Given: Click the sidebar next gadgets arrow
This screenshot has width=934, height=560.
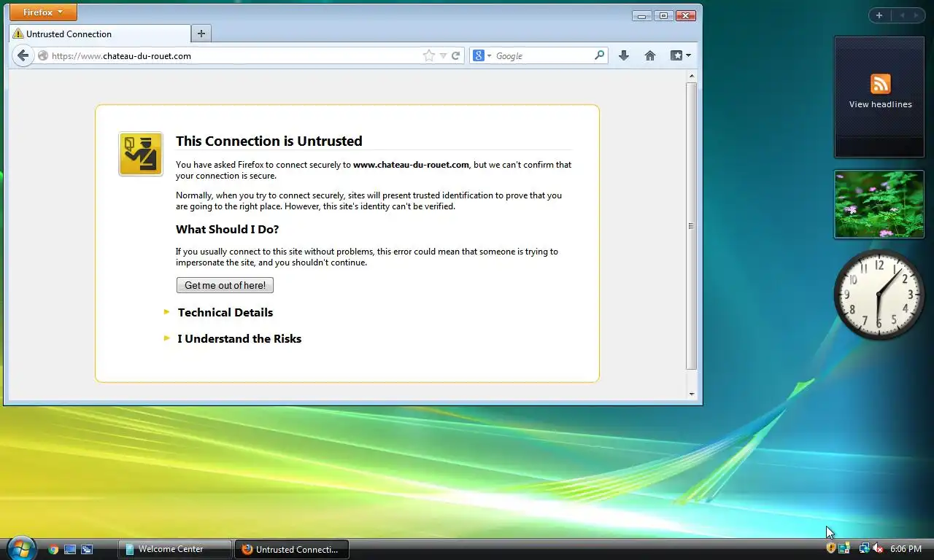Looking at the screenshot, I should tap(916, 15).
